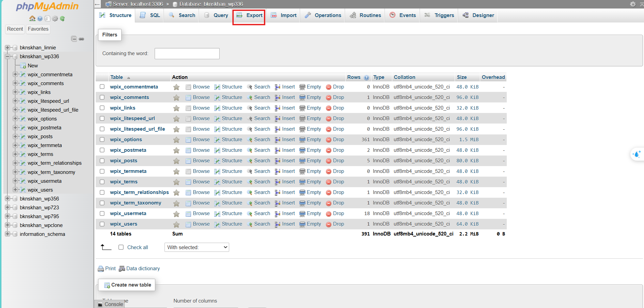This screenshot has height=308, width=644.
Task: Open Rows count help icon
Action: pyautogui.click(x=366, y=78)
